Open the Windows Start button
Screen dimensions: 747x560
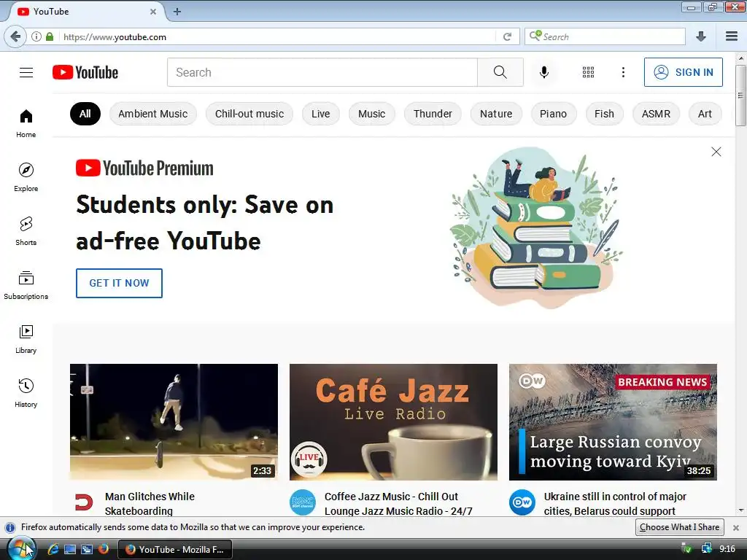21,548
